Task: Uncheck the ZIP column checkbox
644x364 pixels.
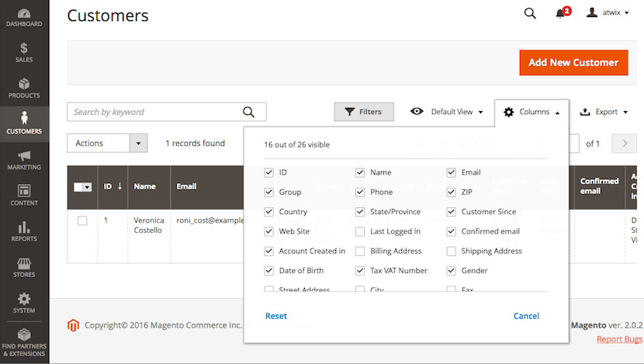Action: [x=452, y=192]
